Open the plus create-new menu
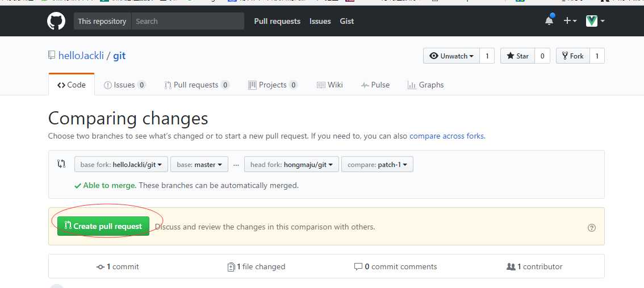This screenshot has height=288, width=644. click(570, 21)
